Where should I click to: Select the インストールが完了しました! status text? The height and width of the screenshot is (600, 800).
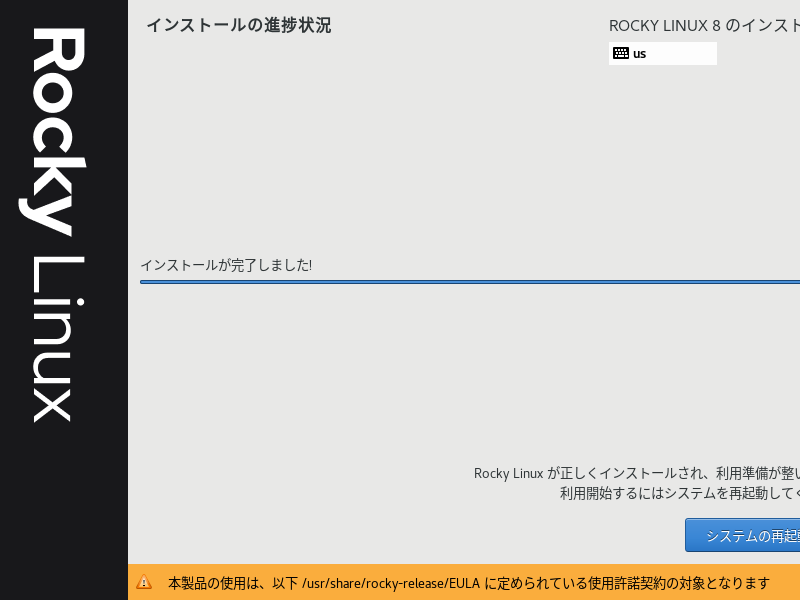pos(226,265)
